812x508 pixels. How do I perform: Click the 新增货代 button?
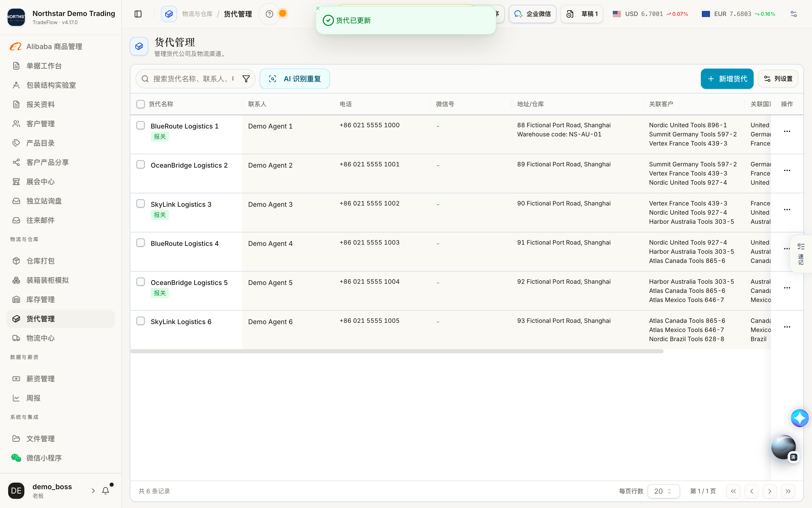[x=727, y=79]
